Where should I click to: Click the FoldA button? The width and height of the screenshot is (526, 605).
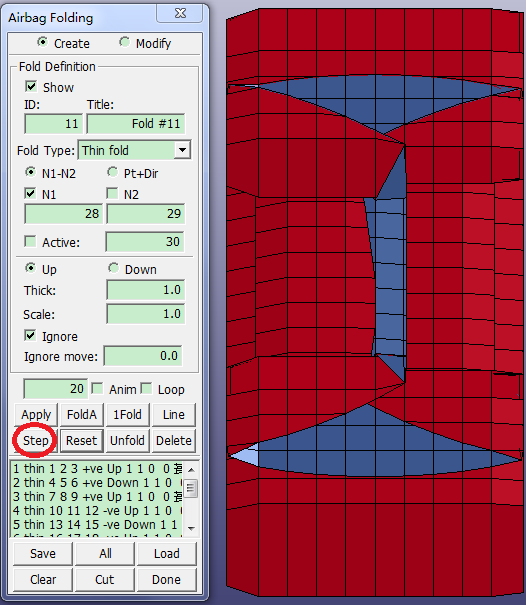[82, 415]
